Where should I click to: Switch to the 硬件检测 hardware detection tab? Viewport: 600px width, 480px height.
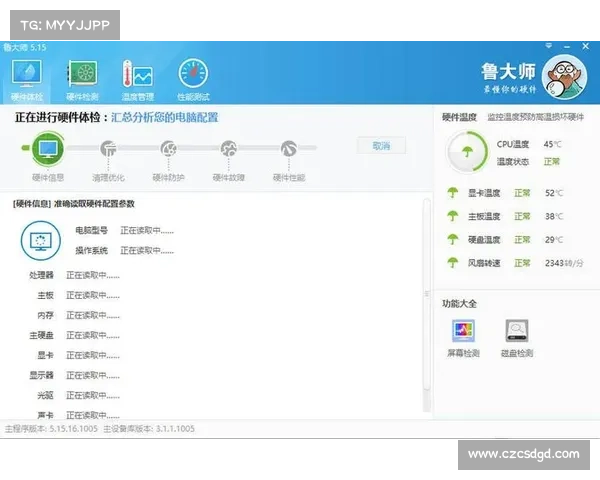coord(82,80)
